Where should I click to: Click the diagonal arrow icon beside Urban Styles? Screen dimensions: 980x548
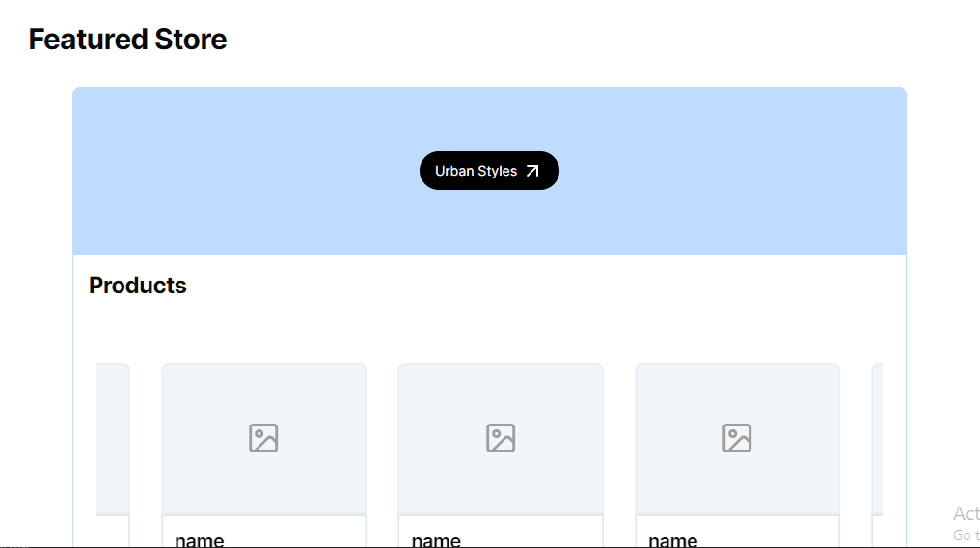tap(532, 171)
